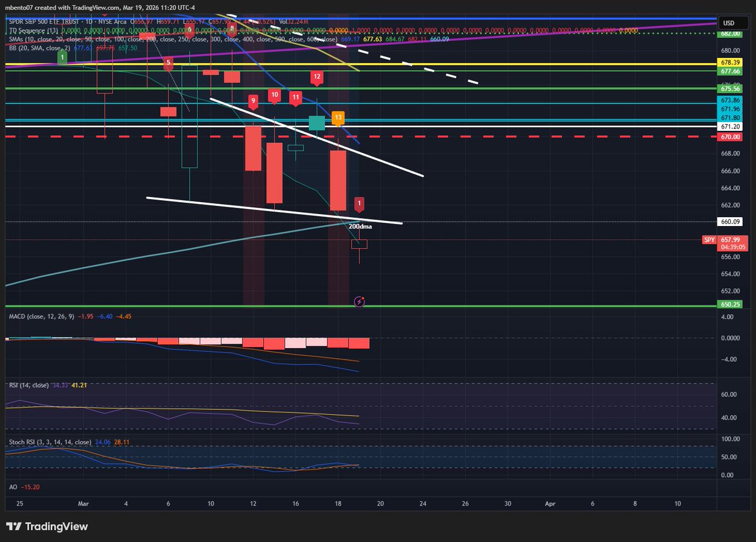Click the RSI value 41.21
Image resolution: width=756 pixels, height=542 pixels.
click(x=79, y=385)
